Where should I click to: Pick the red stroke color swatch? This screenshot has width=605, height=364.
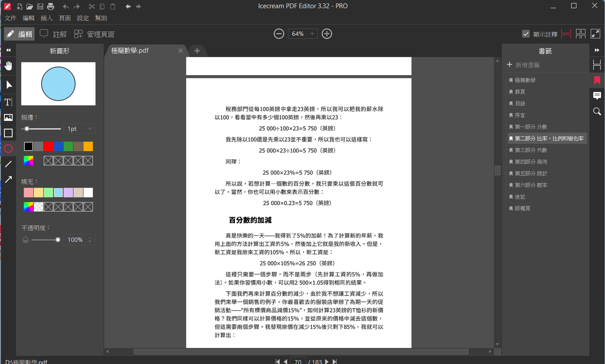pos(48,146)
